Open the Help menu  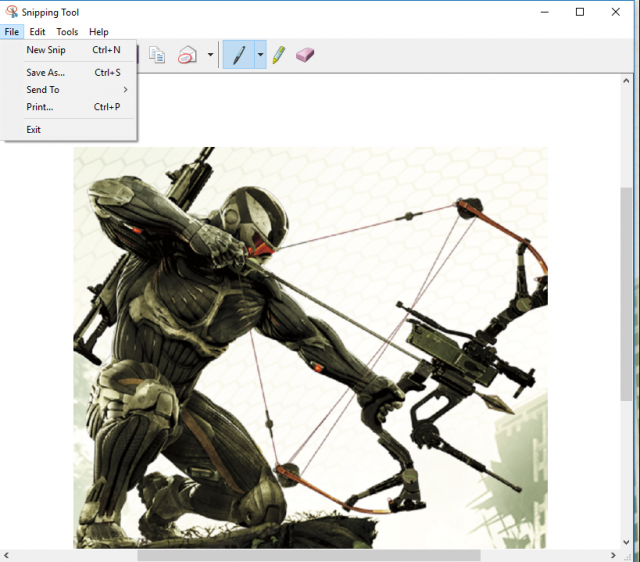[99, 32]
